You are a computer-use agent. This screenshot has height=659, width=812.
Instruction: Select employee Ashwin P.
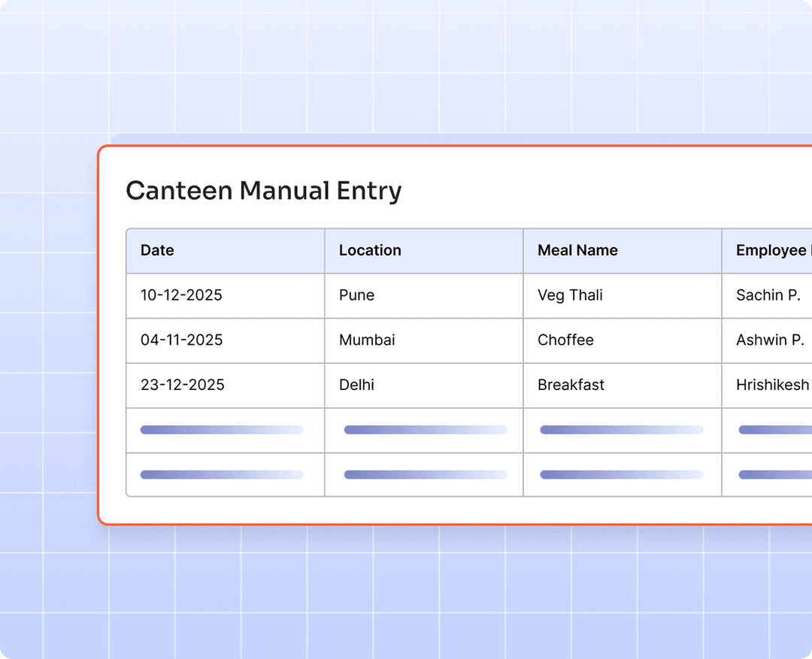coord(767,340)
